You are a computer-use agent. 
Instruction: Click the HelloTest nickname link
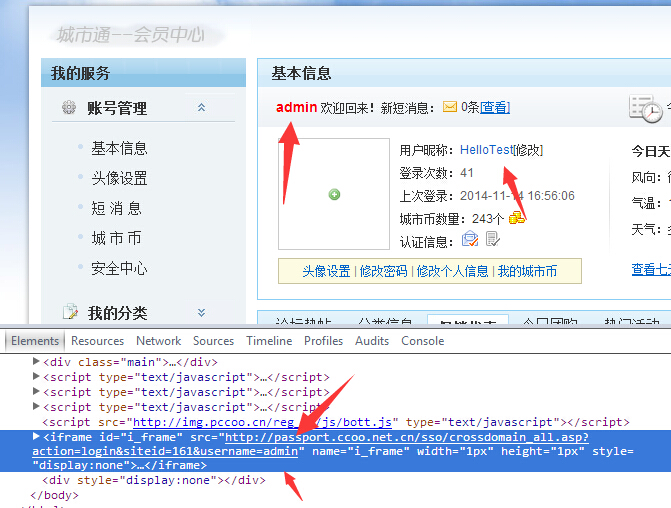pyautogui.click(x=486, y=150)
